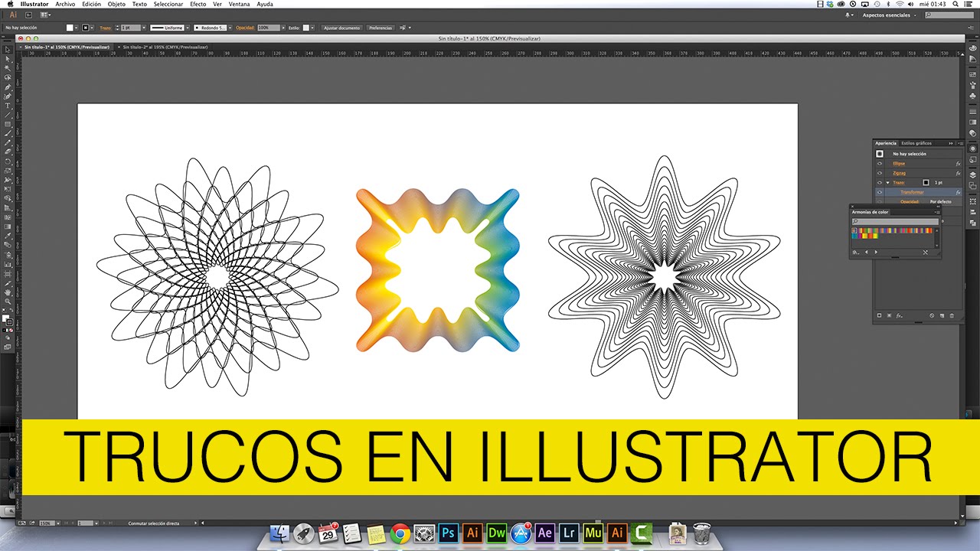Click the search field in Armonías de color

(895, 222)
